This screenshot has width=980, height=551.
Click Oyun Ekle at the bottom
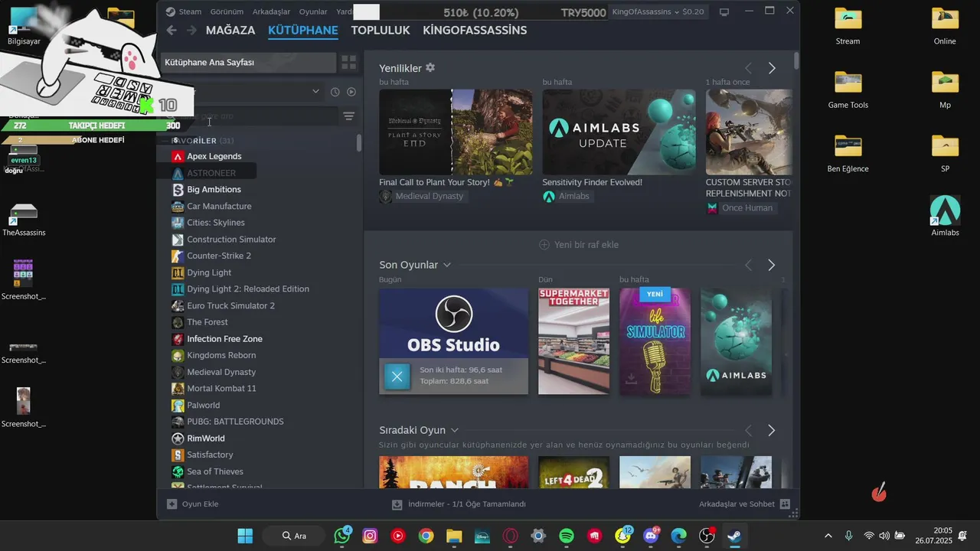[x=193, y=504]
